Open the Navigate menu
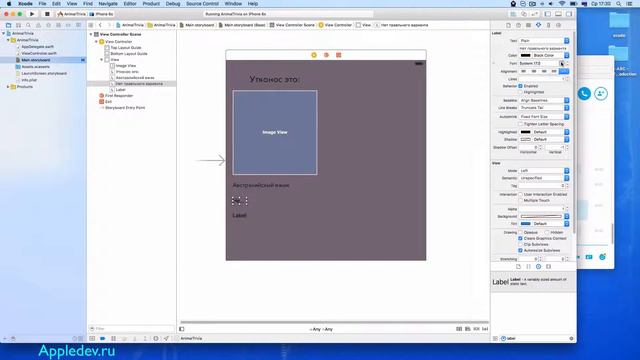The image size is (640, 360). [x=108, y=4]
